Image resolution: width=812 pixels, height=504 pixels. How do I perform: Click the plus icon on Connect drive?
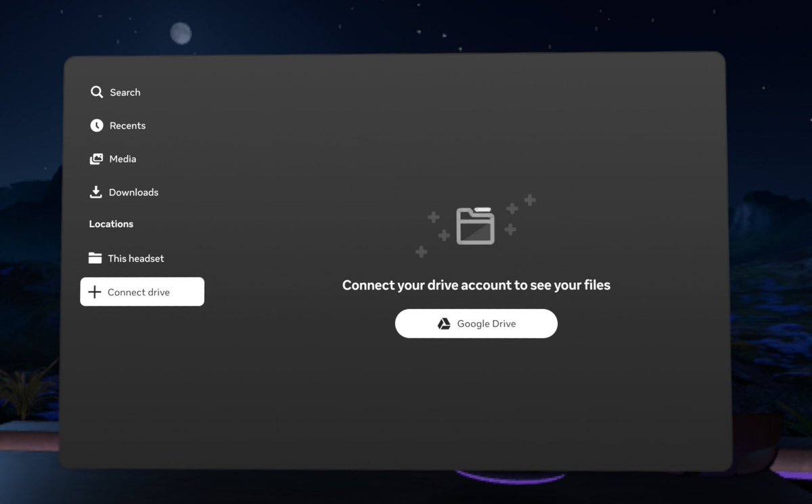pos(94,292)
